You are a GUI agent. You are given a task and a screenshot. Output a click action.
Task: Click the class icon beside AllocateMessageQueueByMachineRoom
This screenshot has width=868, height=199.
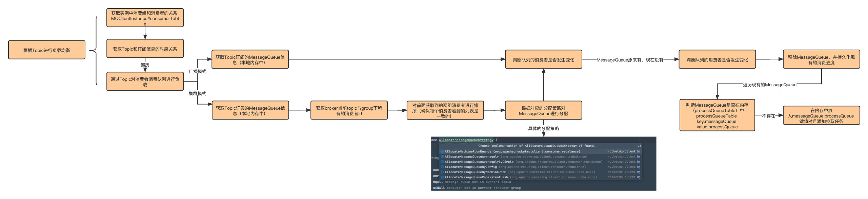(442, 172)
